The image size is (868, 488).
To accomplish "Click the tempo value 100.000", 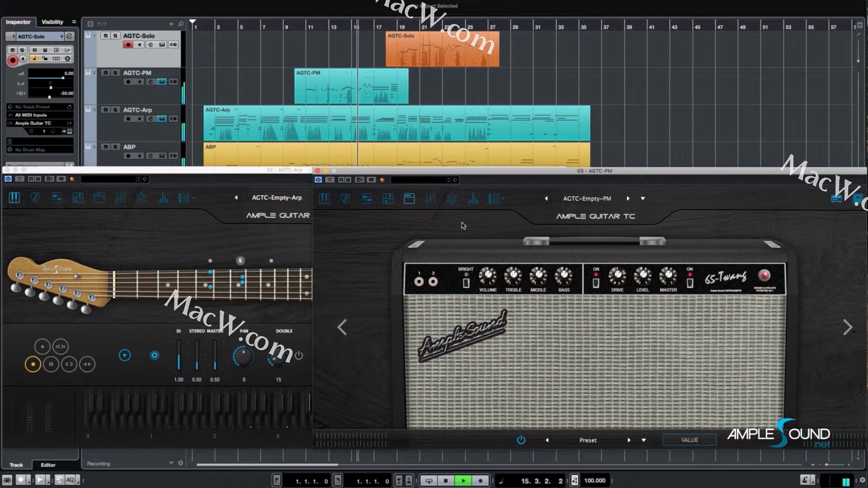I will (595, 481).
